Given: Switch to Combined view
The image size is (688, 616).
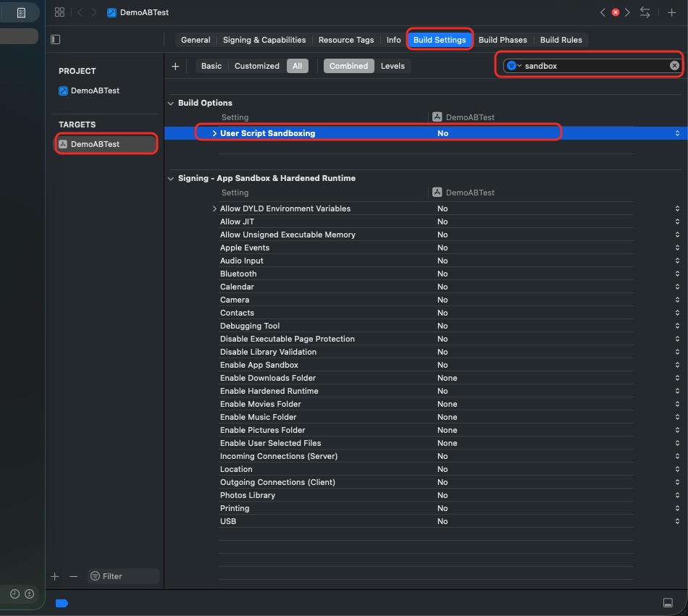Looking at the screenshot, I should click(x=349, y=66).
